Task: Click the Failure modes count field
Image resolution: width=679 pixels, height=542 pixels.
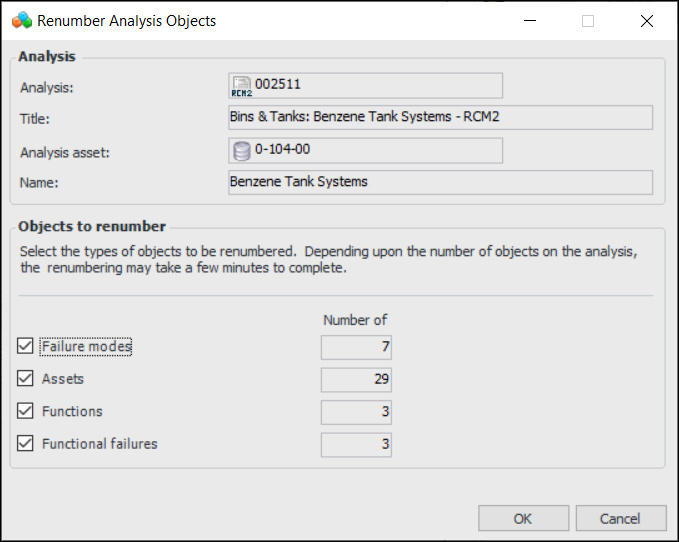Action: pos(356,348)
